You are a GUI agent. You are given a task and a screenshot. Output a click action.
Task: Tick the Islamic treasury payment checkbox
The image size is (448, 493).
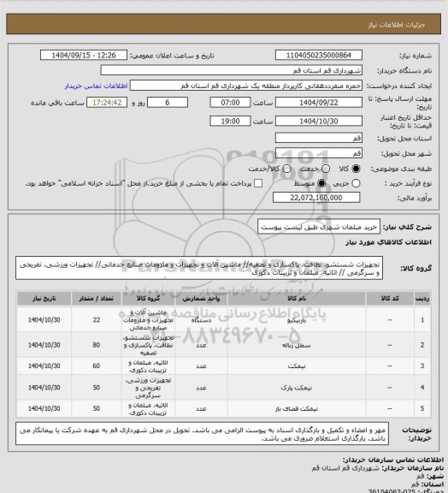(258, 183)
